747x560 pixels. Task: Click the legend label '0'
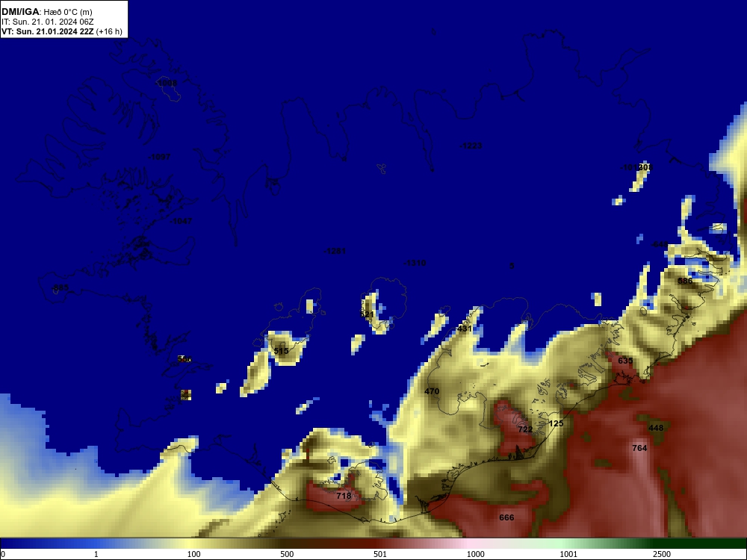click(3, 554)
